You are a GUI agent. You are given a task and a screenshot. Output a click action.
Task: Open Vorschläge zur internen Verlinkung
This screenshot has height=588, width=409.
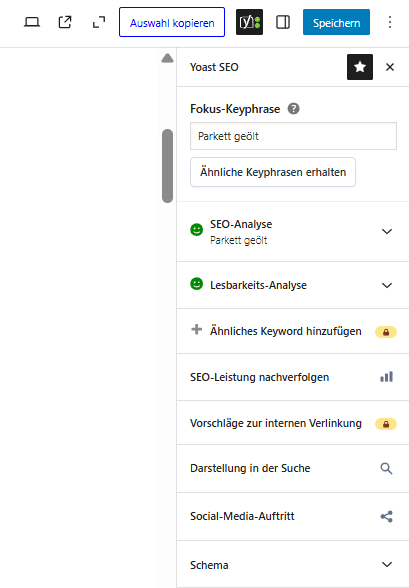point(293,423)
